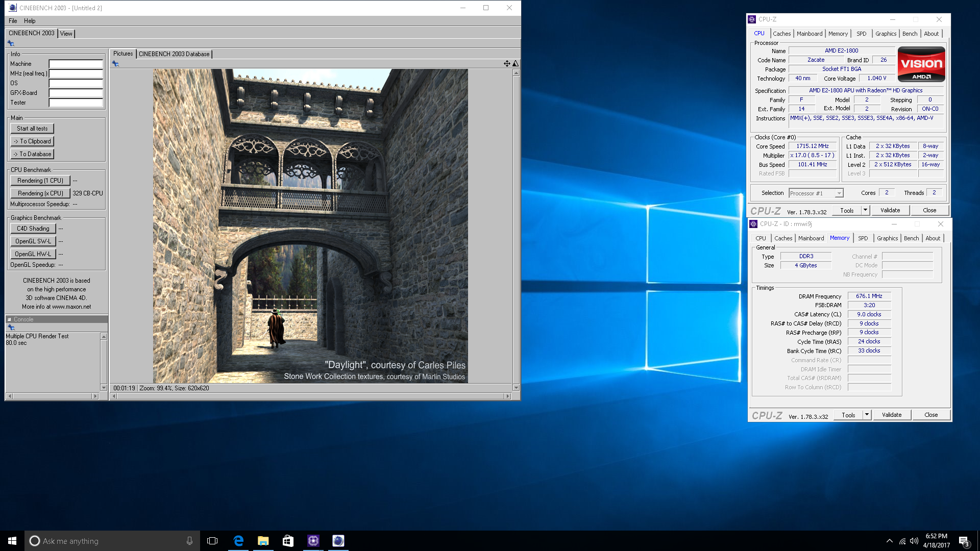This screenshot has height=551, width=980.
Task: Click the MHz (real freq.) input field
Action: coord(76,74)
